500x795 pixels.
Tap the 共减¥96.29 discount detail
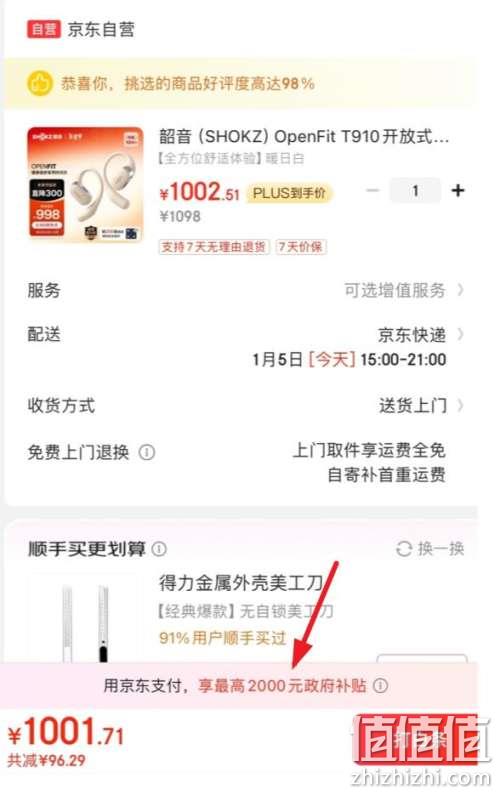pyautogui.click(x=46, y=760)
